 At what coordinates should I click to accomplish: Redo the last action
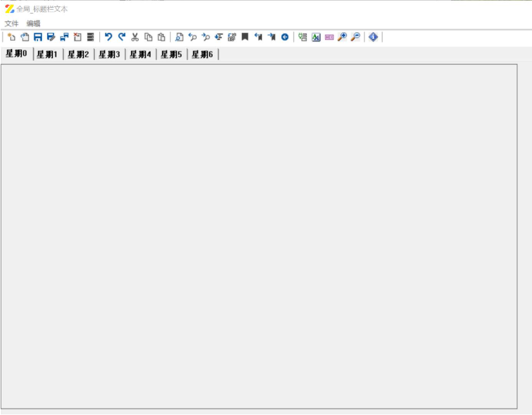[x=121, y=37]
